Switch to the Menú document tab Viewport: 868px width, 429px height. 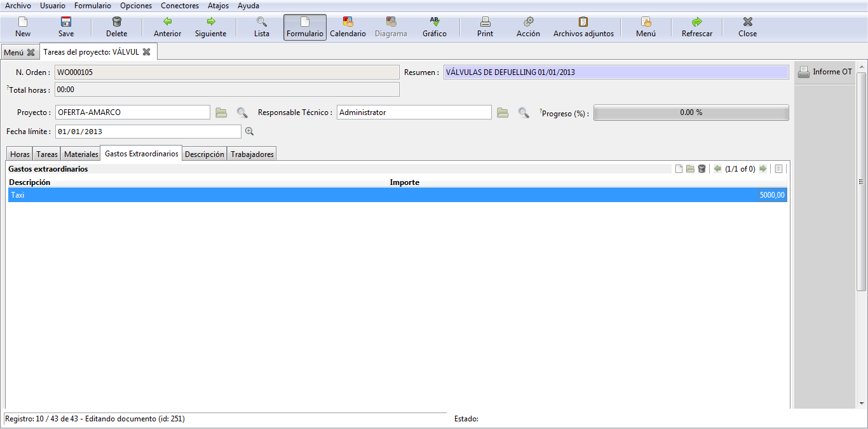point(19,52)
